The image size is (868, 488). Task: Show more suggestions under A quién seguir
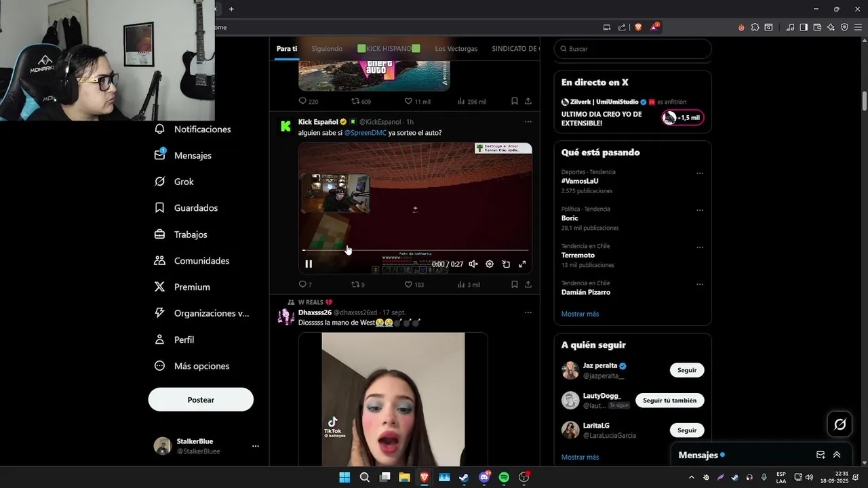coord(580,457)
